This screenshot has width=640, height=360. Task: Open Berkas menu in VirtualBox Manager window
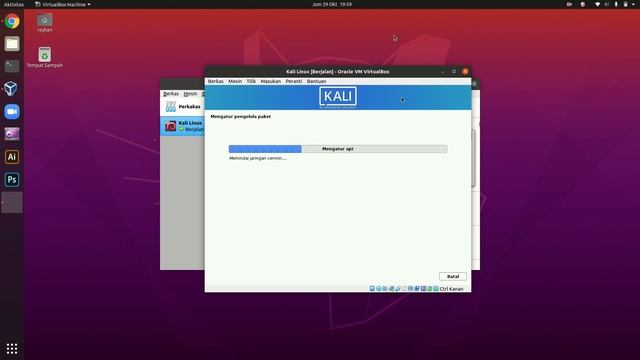[x=171, y=94]
